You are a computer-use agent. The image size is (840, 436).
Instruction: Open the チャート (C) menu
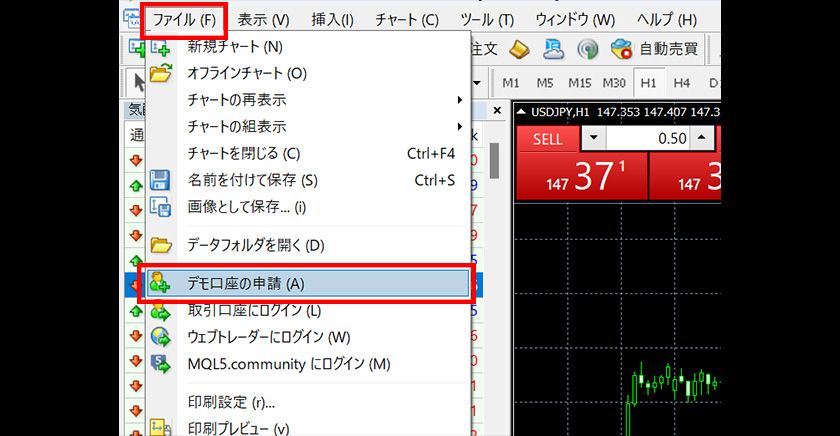click(x=407, y=20)
